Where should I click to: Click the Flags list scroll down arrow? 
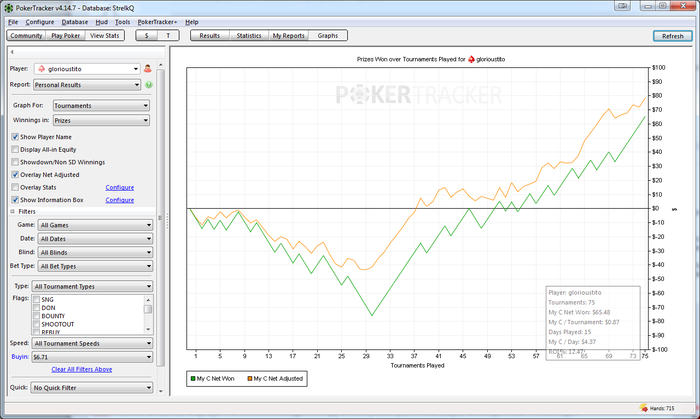(x=148, y=330)
